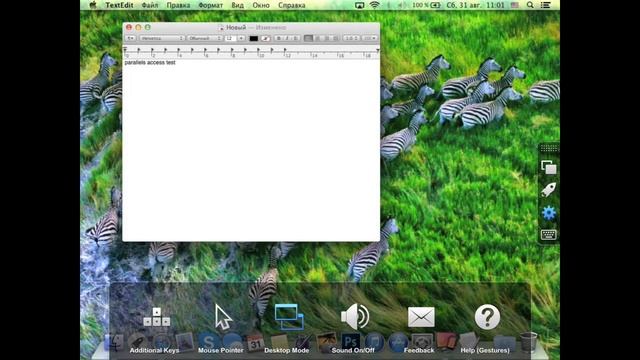Open the list bullets and numbering dropdown
Viewport: 640px width, 360px height.
click(x=370, y=38)
